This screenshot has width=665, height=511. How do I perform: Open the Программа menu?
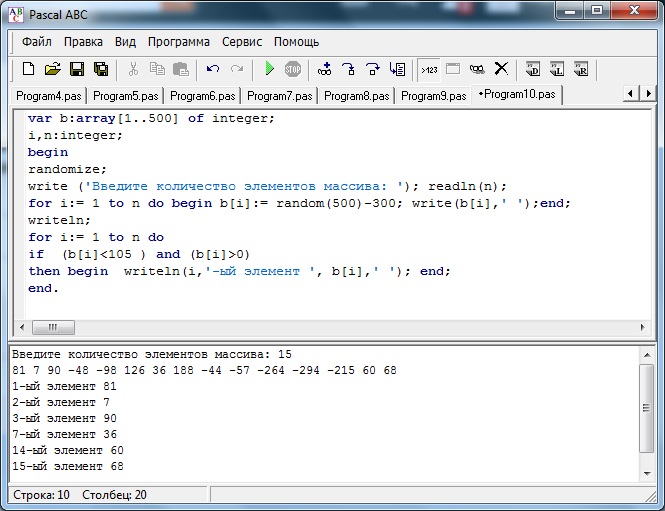pyautogui.click(x=179, y=42)
